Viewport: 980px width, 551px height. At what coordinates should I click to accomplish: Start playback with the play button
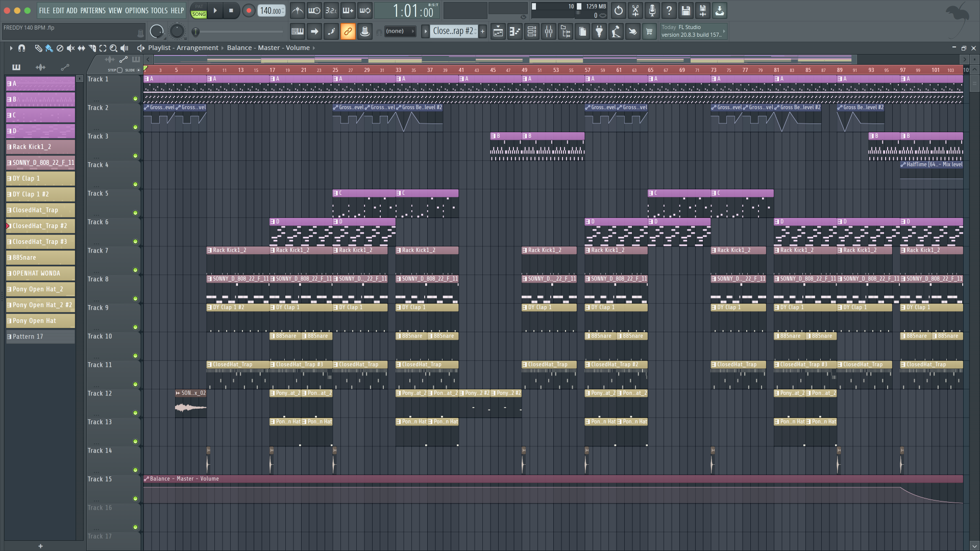(215, 10)
